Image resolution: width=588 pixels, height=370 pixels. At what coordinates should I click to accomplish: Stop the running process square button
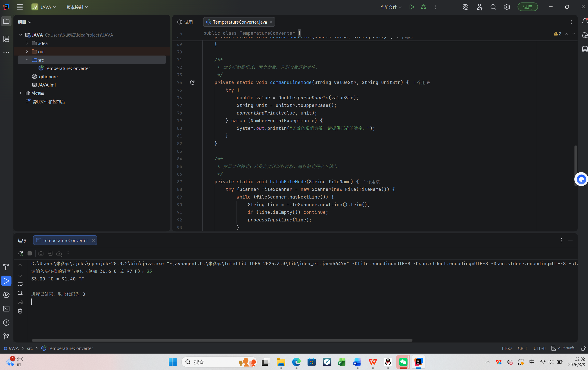[x=30, y=254]
